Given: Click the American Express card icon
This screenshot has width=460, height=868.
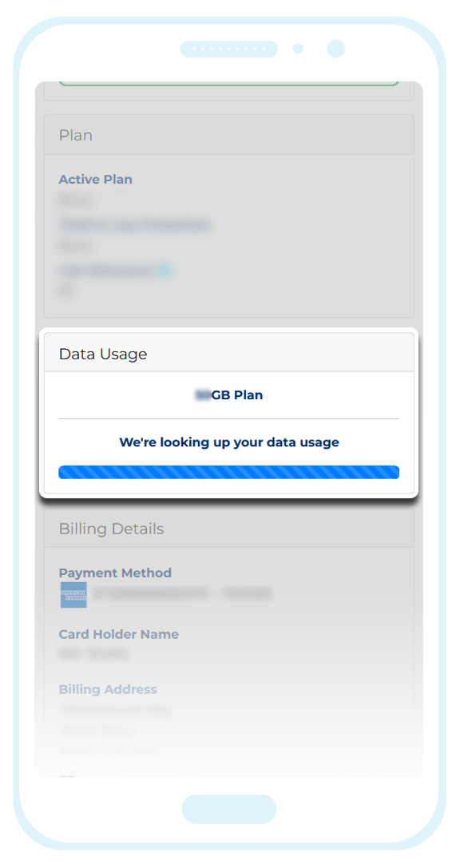Looking at the screenshot, I should [73, 595].
